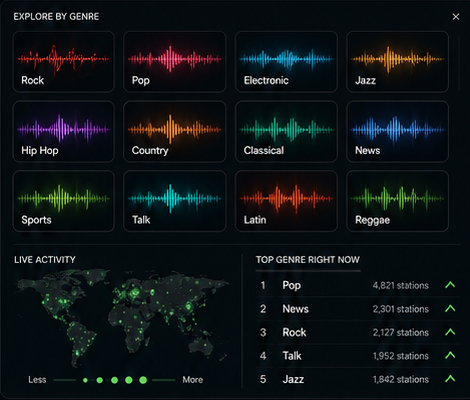Click the Top Genre Right Now heading
Screen dimensions: 470x400
(x=308, y=260)
